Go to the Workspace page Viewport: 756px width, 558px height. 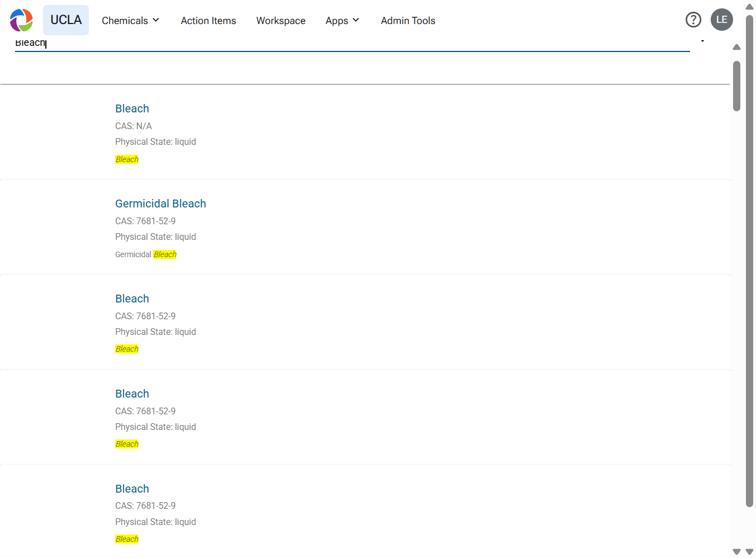(281, 21)
